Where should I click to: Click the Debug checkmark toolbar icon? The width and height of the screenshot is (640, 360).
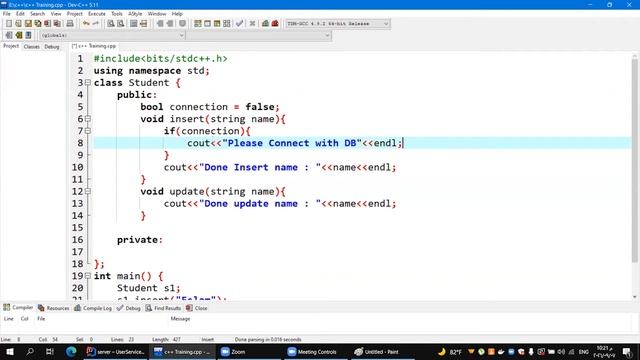[240, 24]
